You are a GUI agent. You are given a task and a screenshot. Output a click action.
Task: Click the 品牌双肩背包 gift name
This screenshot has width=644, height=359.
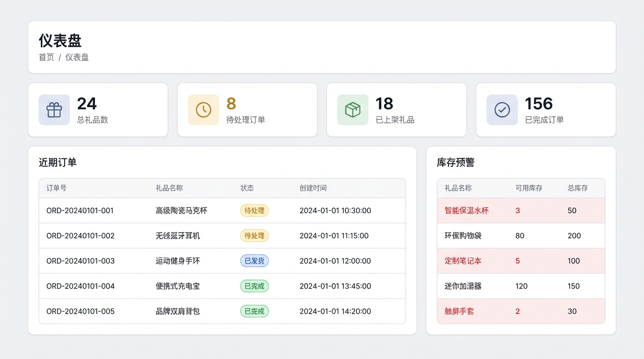[x=177, y=312]
